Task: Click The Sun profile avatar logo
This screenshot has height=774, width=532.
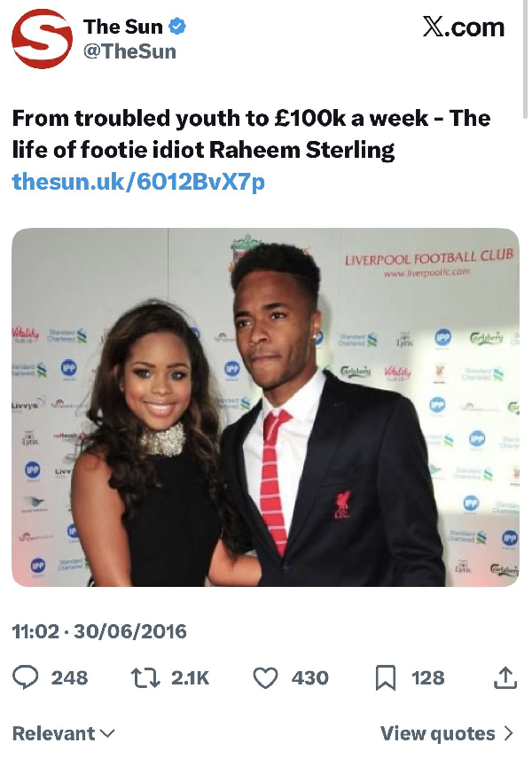Action: tap(41, 39)
